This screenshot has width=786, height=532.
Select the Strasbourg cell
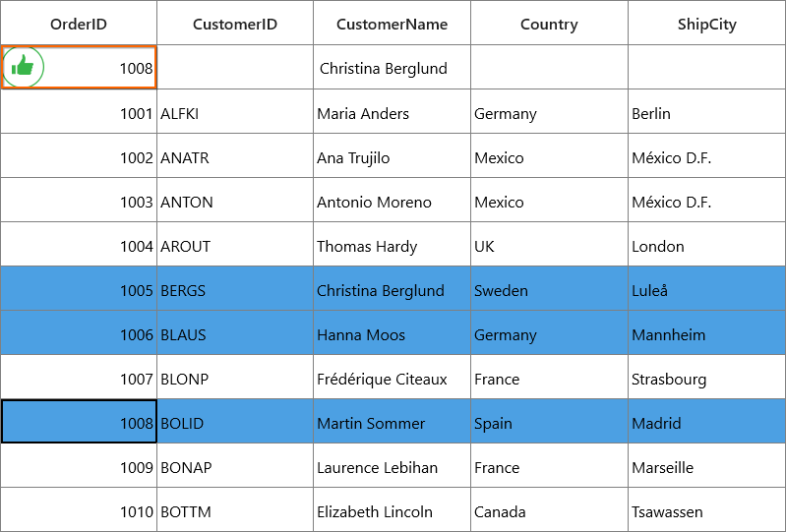click(706, 378)
